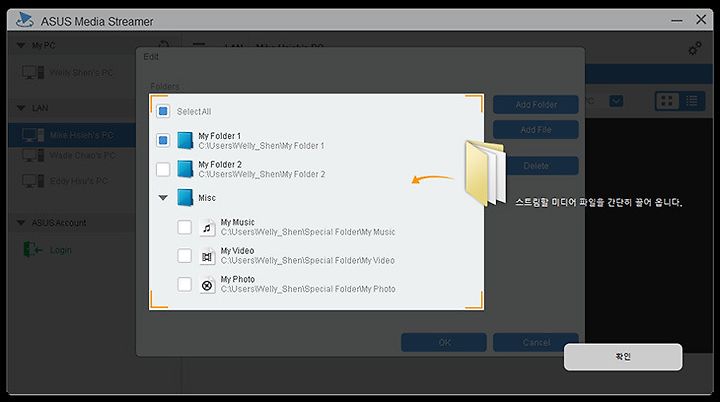Image resolution: width=720 pixels, height=402 pixels.
Task: Click the My Video path text
Action: point(308,260)
